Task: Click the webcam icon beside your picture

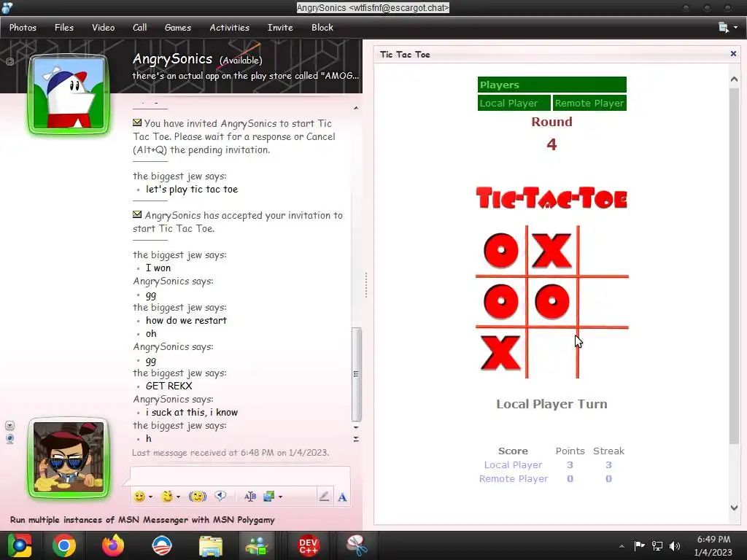Action: [x=9, y=438]
